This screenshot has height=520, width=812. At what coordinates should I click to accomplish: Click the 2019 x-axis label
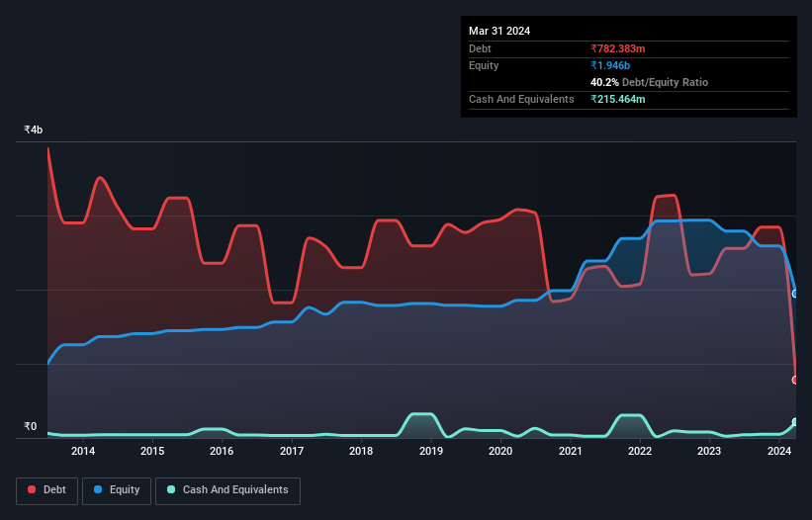click(x=431, y=451)
